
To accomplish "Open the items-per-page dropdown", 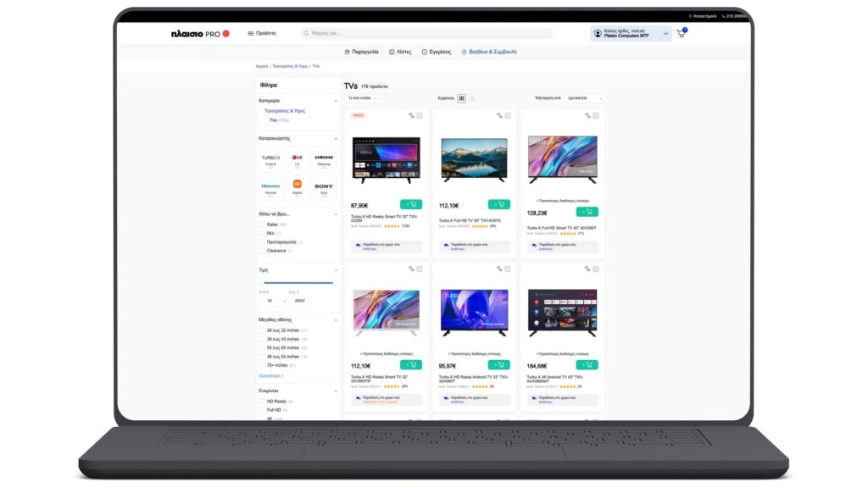I will coord(362,98).
